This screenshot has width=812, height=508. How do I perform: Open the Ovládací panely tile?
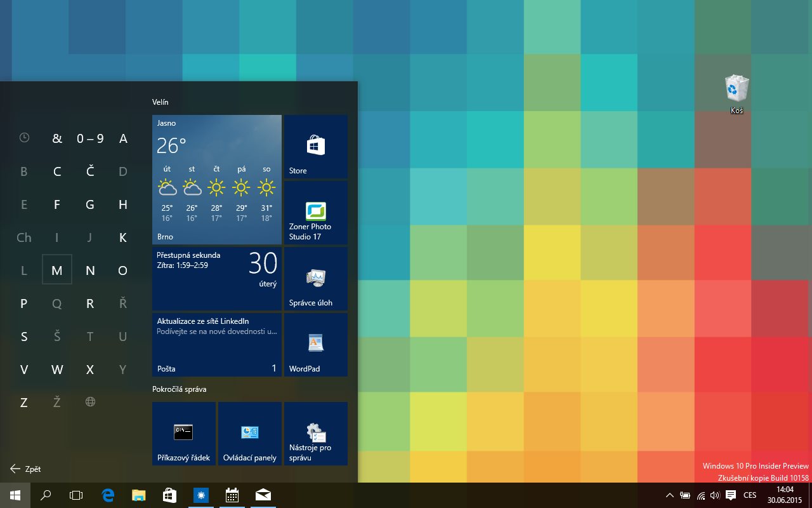pos(250,434)
